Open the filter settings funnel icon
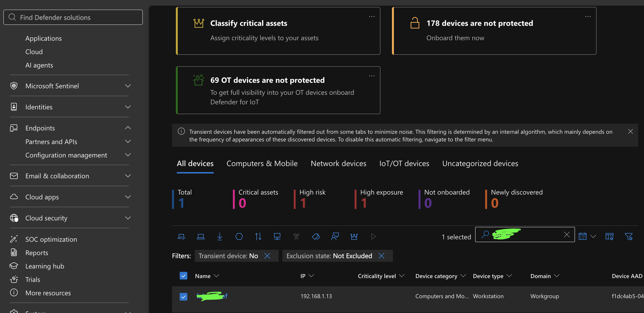644x313 pixels. coord(628,236)
